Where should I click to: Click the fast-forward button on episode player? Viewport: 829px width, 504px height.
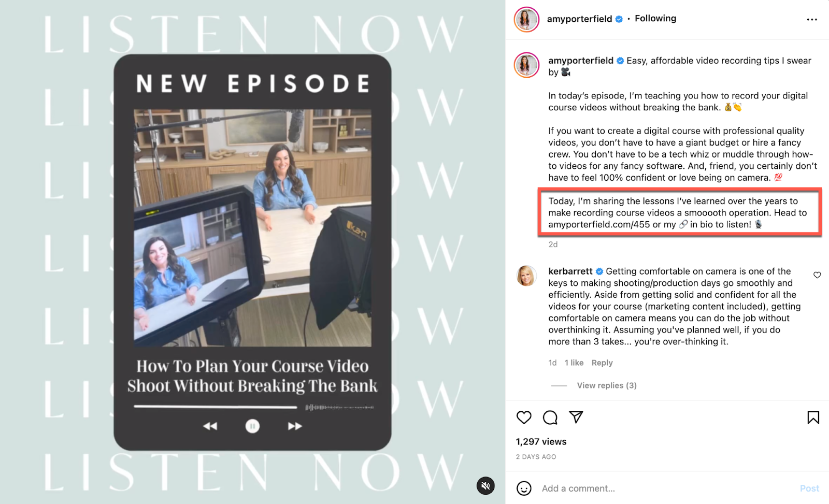click(x=295, y=426)
